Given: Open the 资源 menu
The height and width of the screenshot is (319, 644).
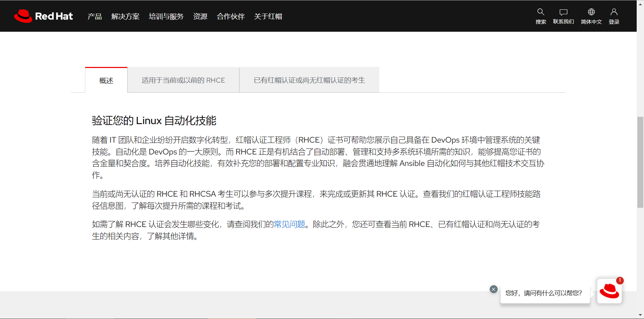Looking at the screenshot, I should [x=200, y=16].
